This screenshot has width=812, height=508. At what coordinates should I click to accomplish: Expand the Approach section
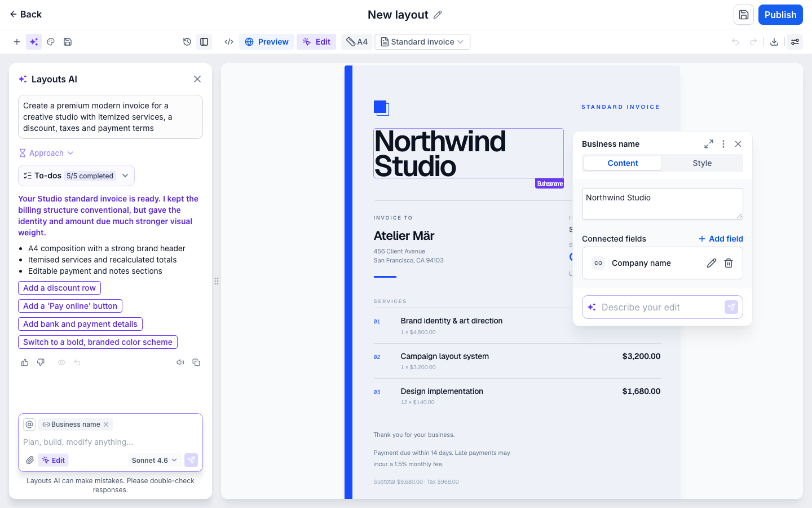(x=46, y=153)
